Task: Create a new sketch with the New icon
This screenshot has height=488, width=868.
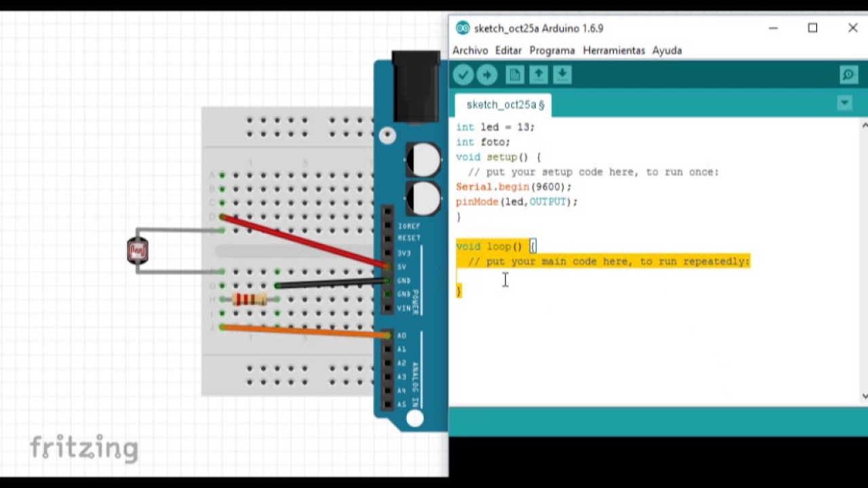Action: (515, 75)
